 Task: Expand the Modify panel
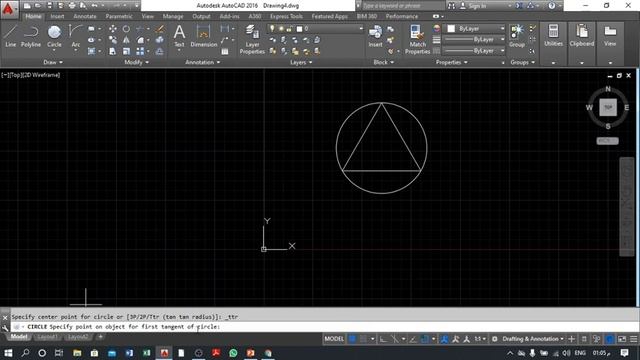pos(136,62)
